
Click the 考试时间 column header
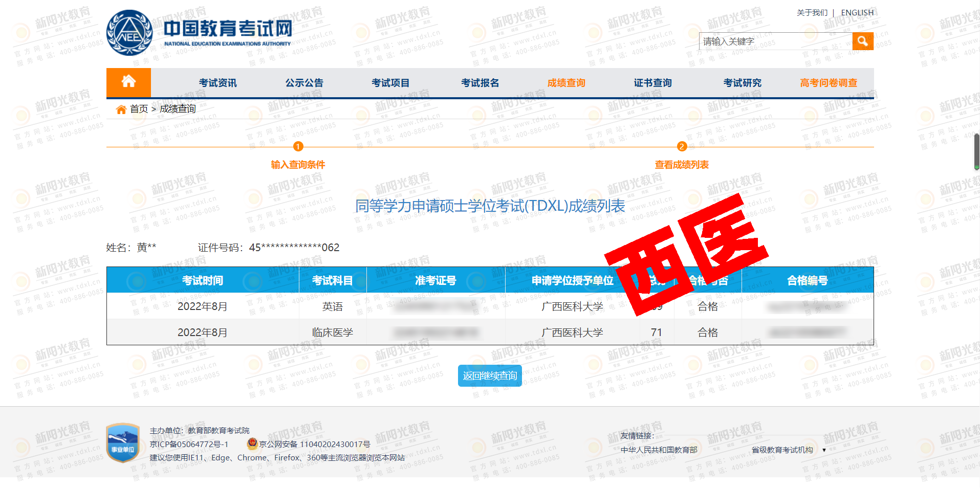pyautogui.click(x=203, y=280)
